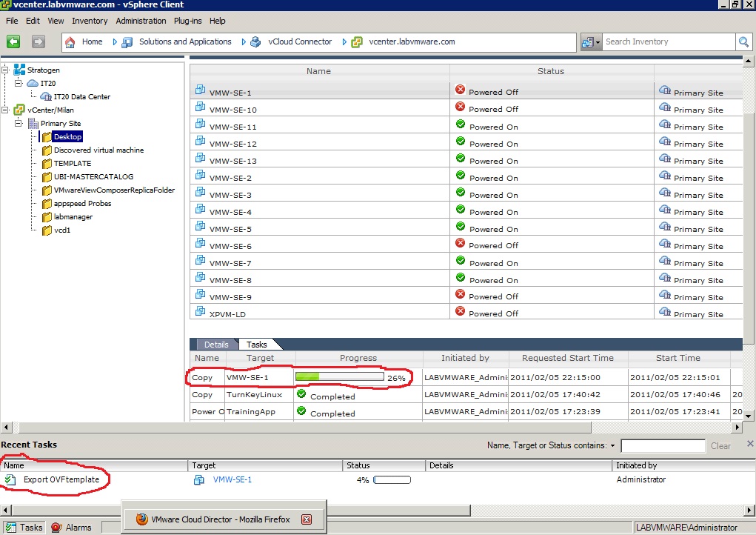Click the VM icon beside VMW-SE-10
756x535 pixels.
click(x=200, y=107)
